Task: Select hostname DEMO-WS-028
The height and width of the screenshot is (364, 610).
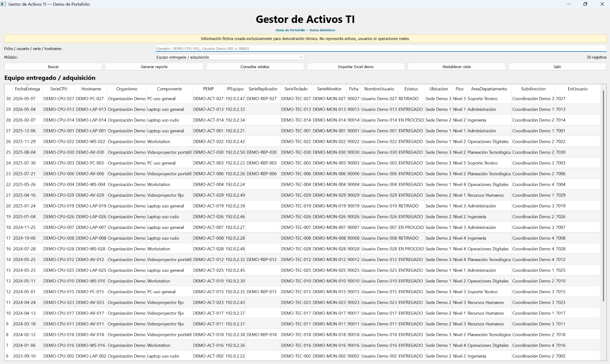Action: 91,249
